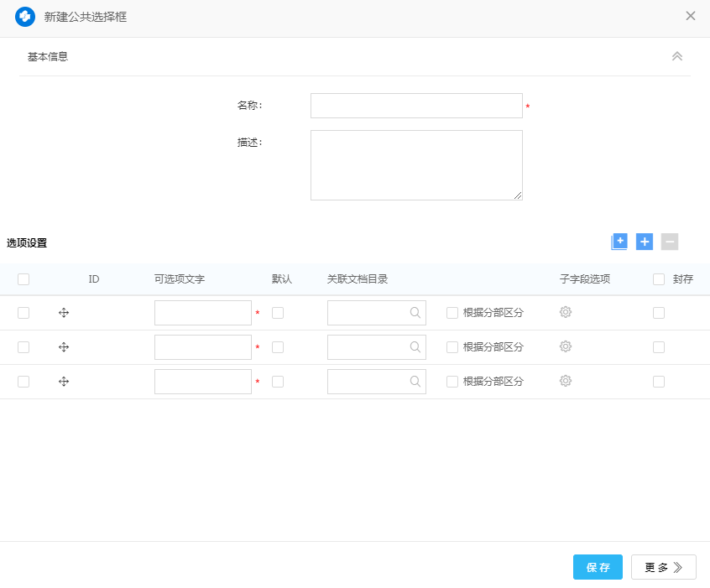Collapse the 基本信息 section
The width and height of the screenshot is (710, 588).
click(x=677, y=56)
